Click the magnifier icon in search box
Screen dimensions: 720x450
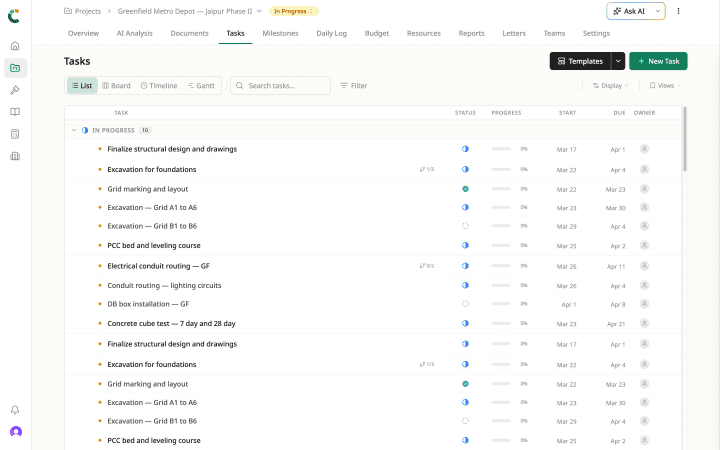pyautogui.click(x=239, y=85)
